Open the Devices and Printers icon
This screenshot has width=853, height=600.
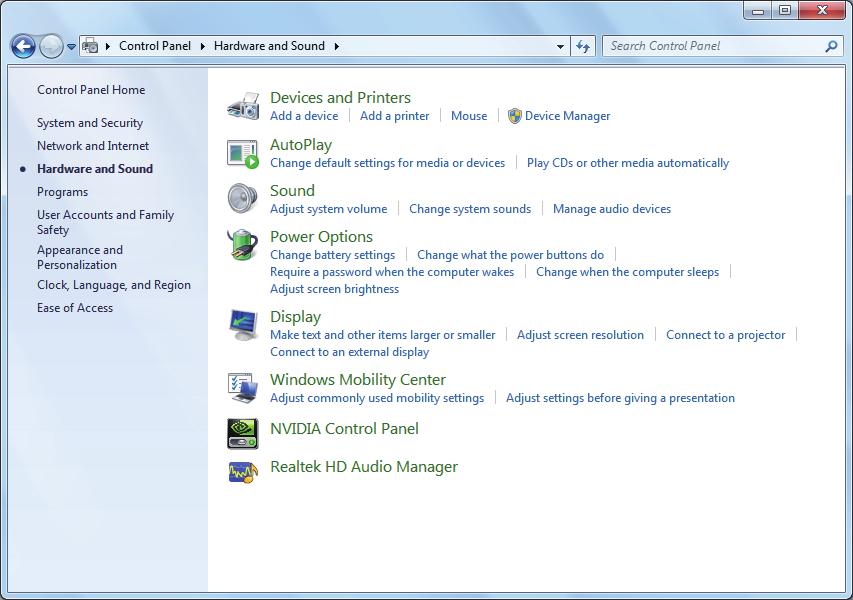[243, 106]
